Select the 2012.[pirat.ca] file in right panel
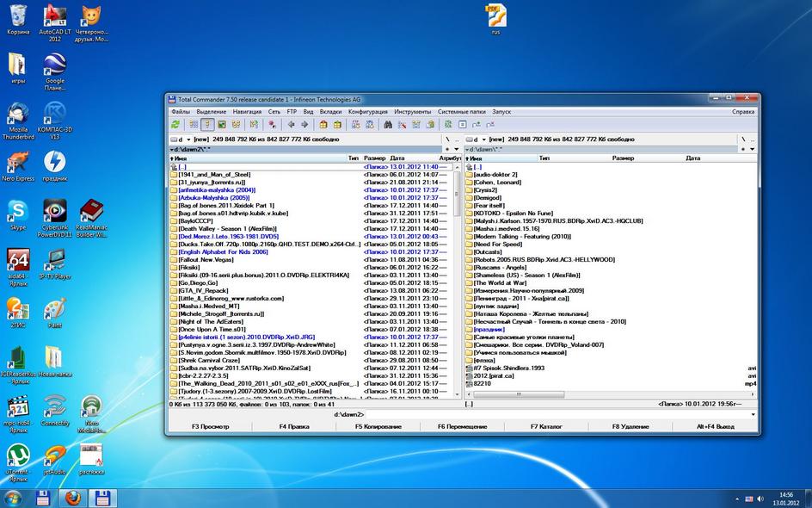This screenshot has width=812, height=508. pos(494,375)
